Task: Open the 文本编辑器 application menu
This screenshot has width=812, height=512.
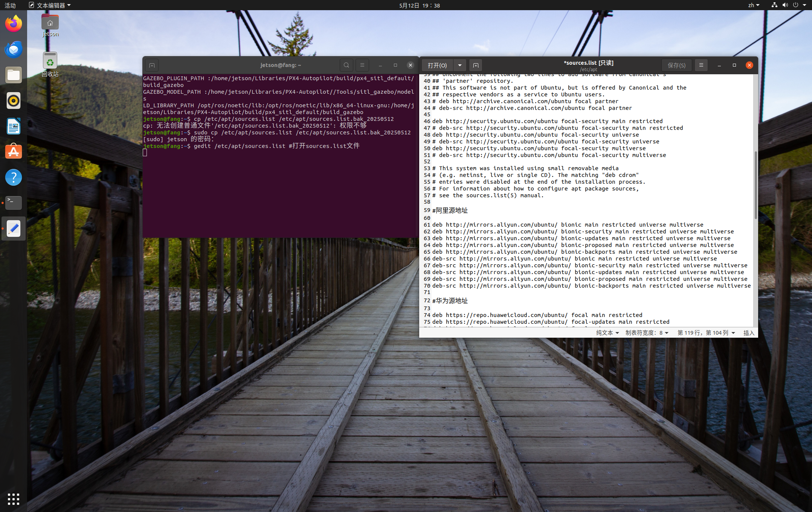Action: pyautogui.click(x=50, y=5)
